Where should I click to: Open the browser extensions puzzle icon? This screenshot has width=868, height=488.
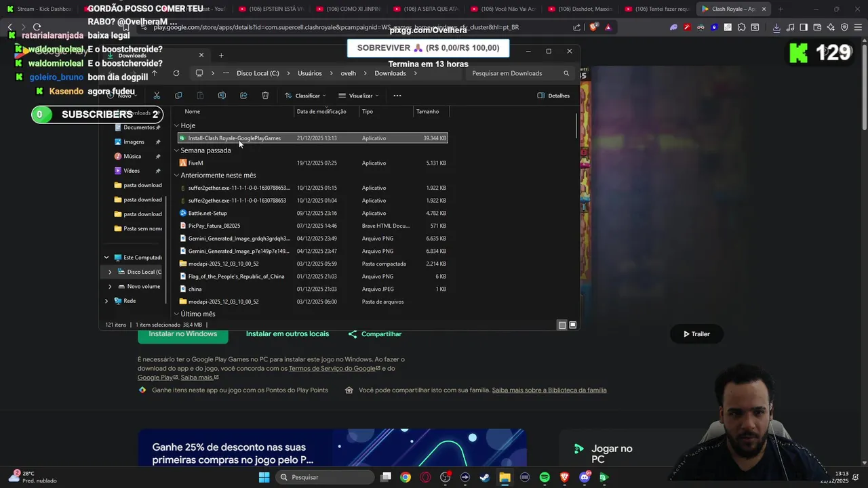pyautogui.click(x=741, y=27)
